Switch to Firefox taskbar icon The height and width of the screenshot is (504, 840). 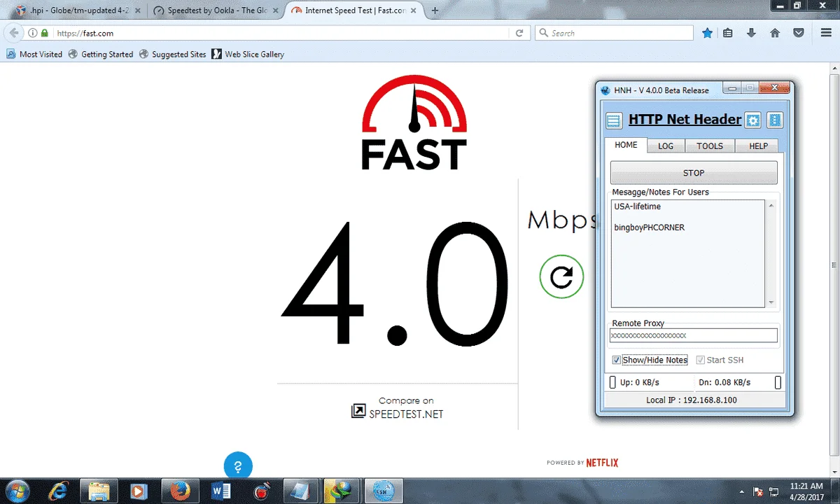click(181, 491)
